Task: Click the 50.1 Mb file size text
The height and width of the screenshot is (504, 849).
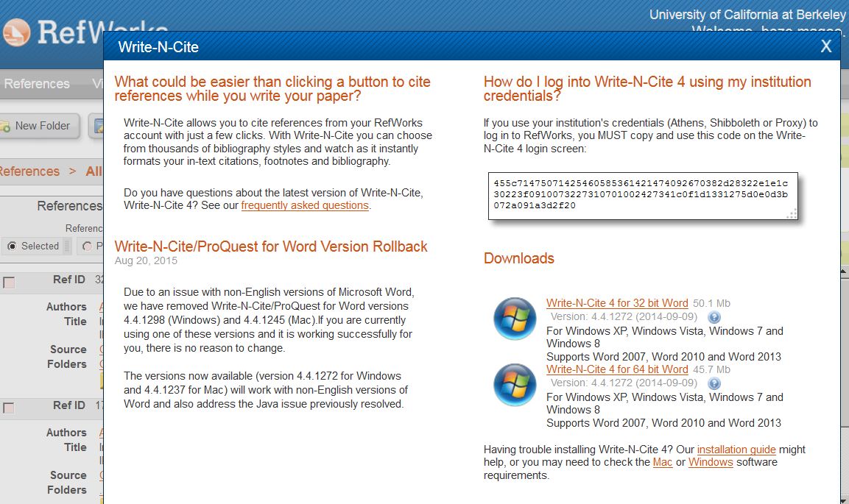Action: pyautogui.click(x=711, y=303)
